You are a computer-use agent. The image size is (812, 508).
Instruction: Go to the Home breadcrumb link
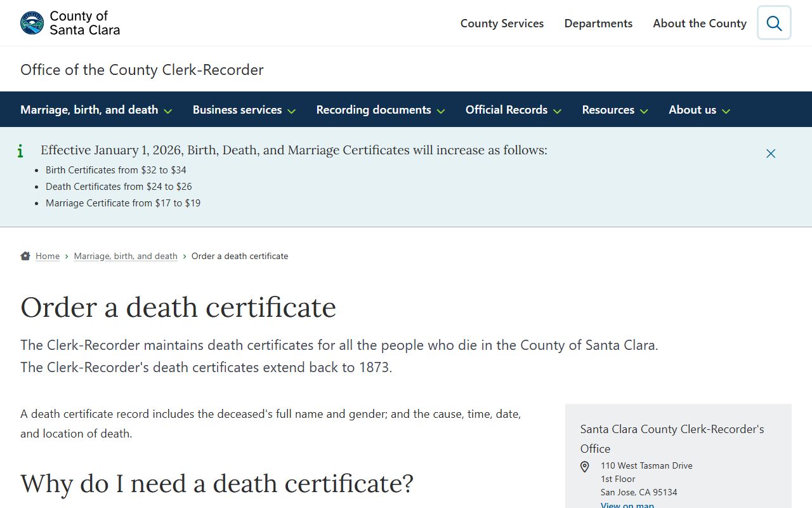tap(48, 256)
